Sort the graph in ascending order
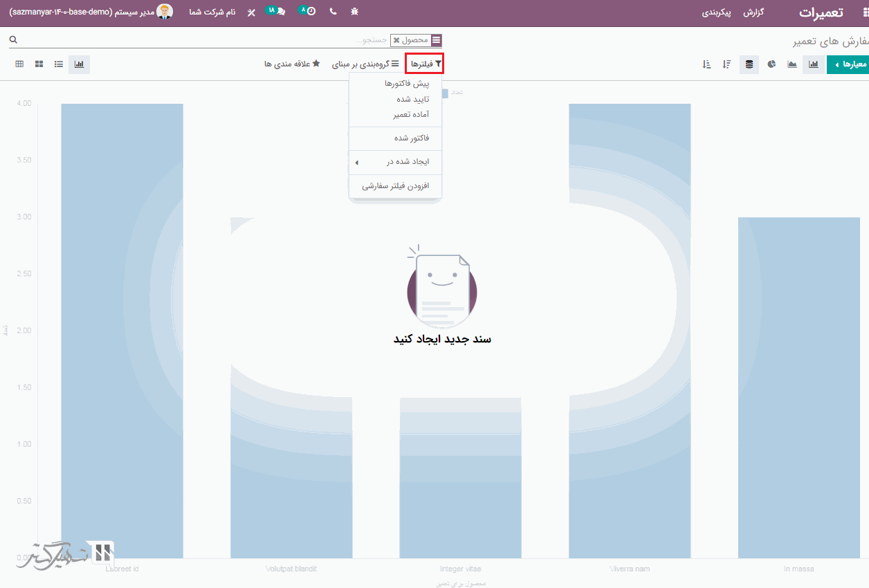Screen dimensions: 869x588 (x=706, y=64)
